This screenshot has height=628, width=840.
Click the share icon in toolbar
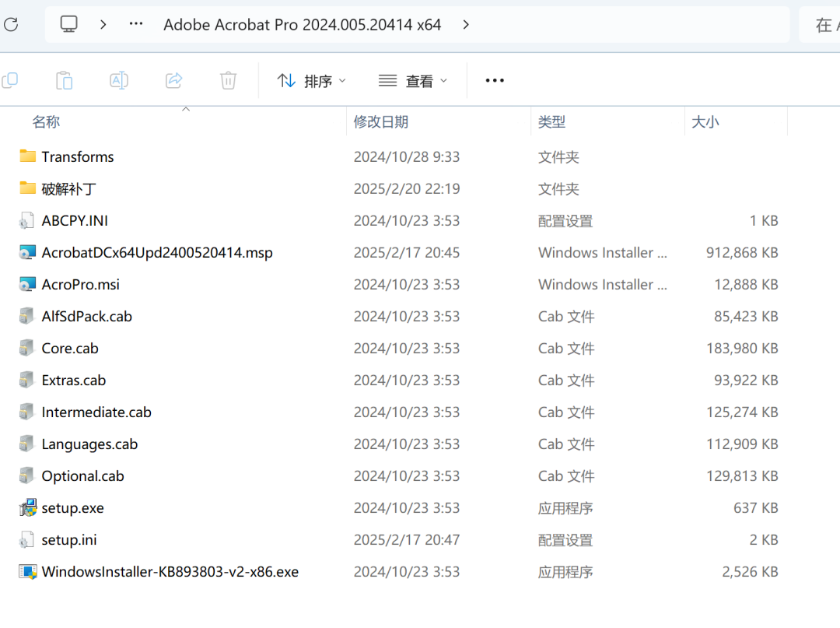173,80
